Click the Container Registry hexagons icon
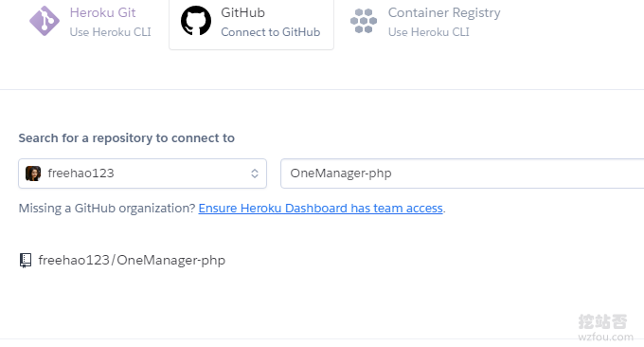 point(364,21)
